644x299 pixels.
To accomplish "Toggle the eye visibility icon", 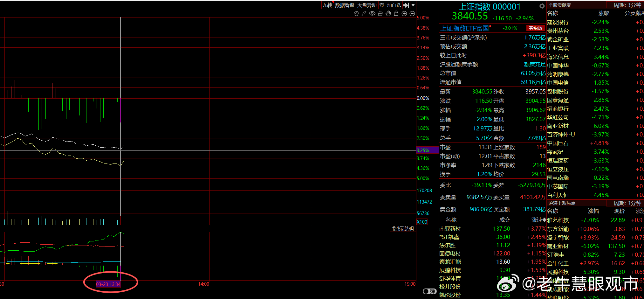I will point(372,13).
